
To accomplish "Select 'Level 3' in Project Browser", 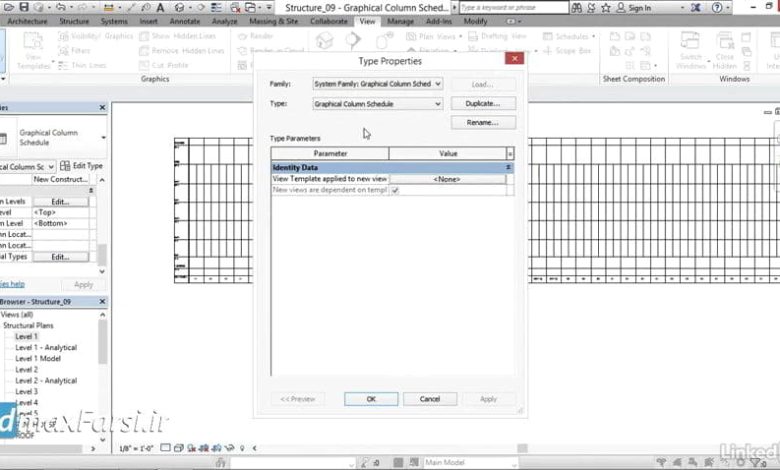I will click(x=26, y=392).
